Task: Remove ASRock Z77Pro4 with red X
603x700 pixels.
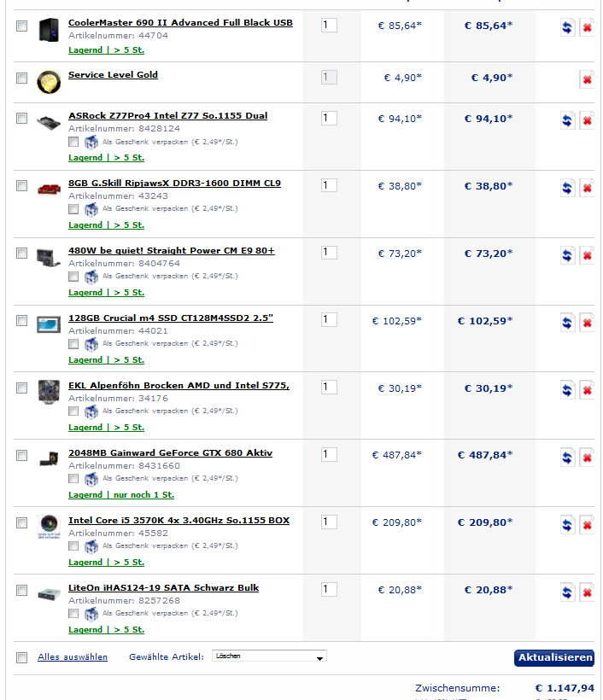Action: pyautogui.click(x=587, y=120)
